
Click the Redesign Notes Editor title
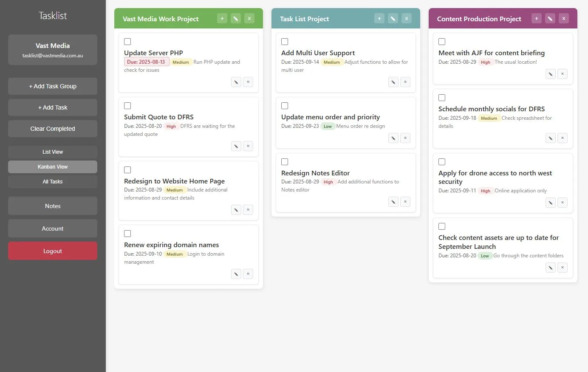pos(315,173)
